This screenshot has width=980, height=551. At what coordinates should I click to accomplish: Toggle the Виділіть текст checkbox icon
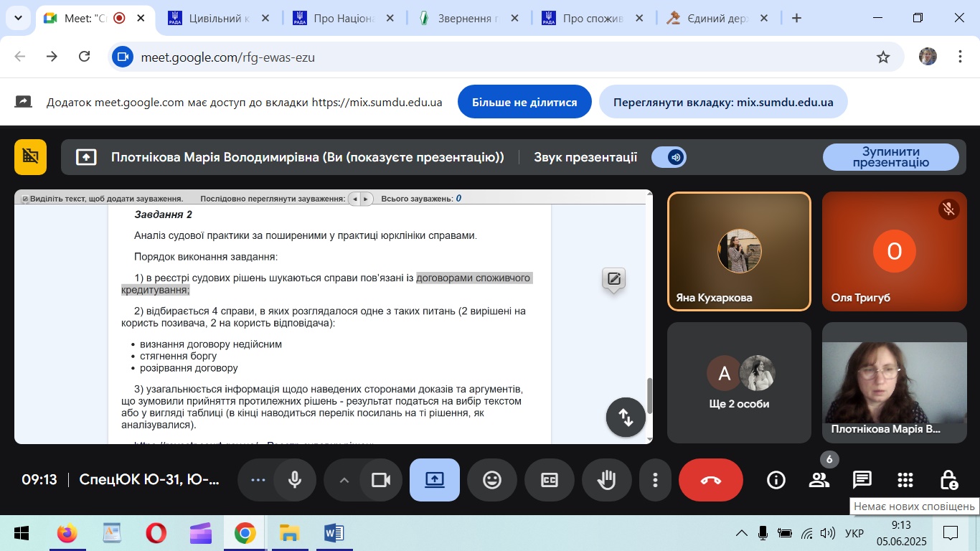[25, 199]
